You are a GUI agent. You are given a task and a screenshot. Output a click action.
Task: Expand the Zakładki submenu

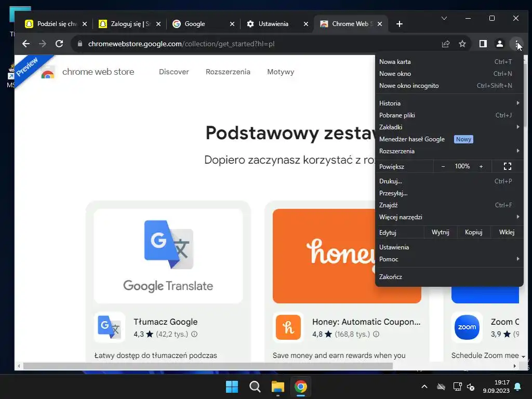coord(449,127)
